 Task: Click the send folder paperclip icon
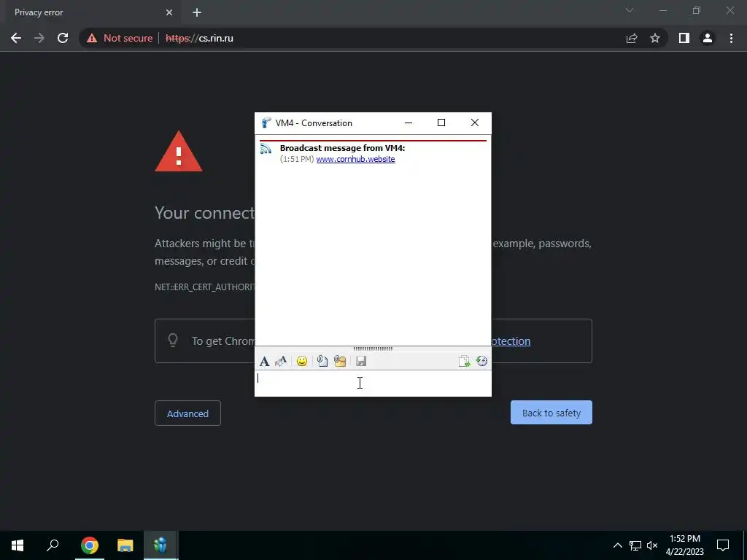pos(340,362)
